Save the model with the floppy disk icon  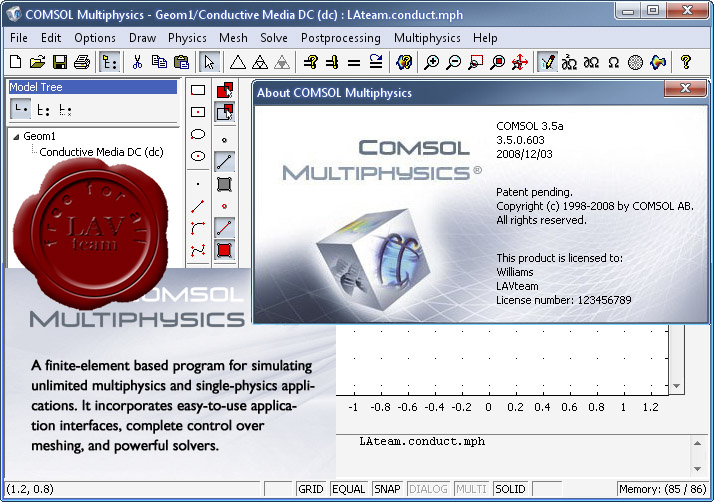tap(60, 62)
